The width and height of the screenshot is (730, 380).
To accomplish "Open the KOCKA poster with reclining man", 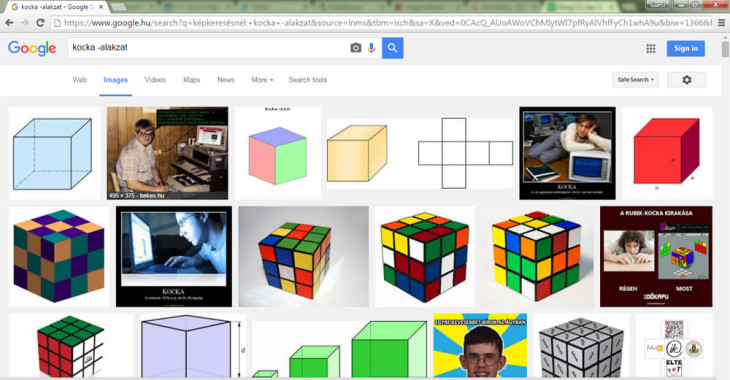I will [x=568, y=153].
